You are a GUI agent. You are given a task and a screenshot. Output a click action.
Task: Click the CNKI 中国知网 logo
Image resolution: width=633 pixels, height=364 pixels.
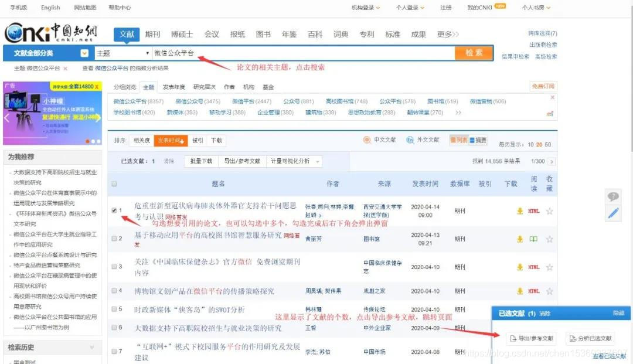point(50,32)
